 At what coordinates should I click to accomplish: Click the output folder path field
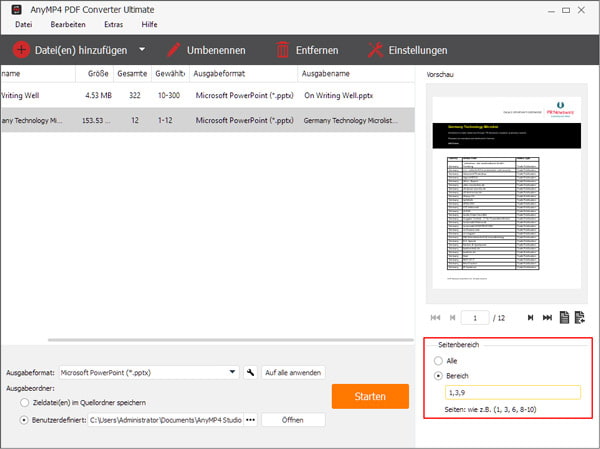165,420
